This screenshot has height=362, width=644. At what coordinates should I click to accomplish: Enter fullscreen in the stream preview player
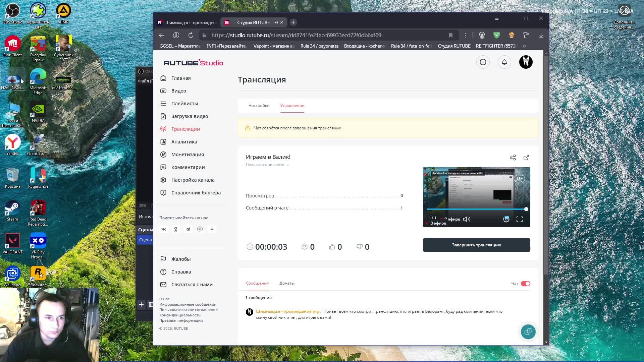point(519,219)
